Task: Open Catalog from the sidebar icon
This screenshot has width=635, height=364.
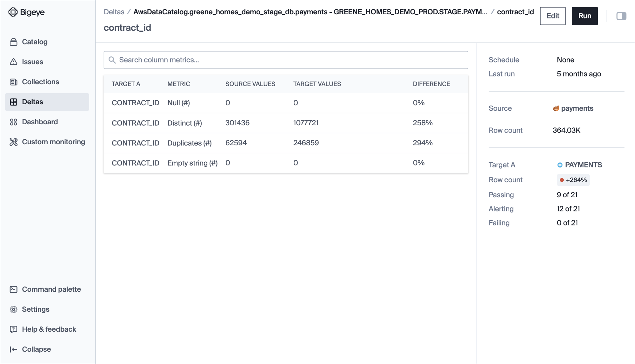Action: [13, 42]
